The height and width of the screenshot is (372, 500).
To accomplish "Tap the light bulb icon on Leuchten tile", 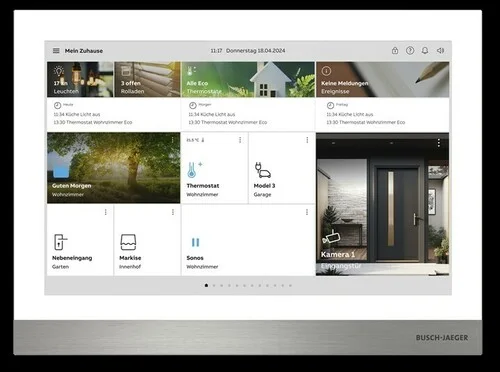I will tap(59, 71).
